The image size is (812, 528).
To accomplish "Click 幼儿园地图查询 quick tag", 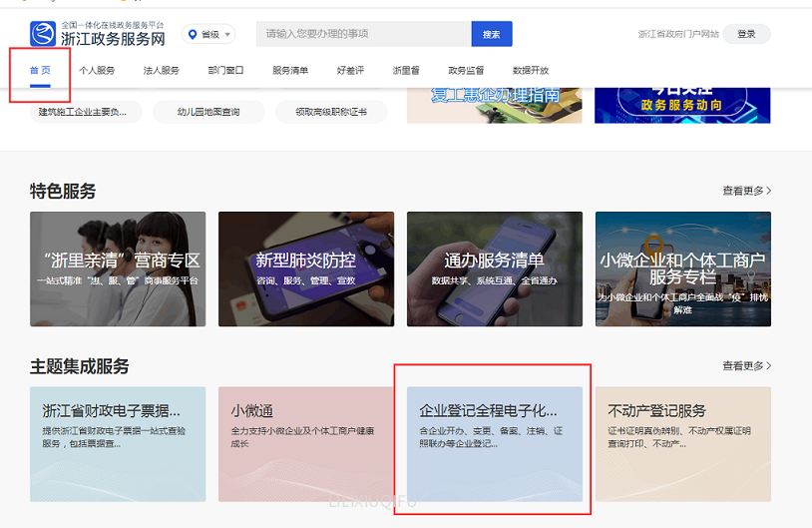I will click(x=208, y=112).
